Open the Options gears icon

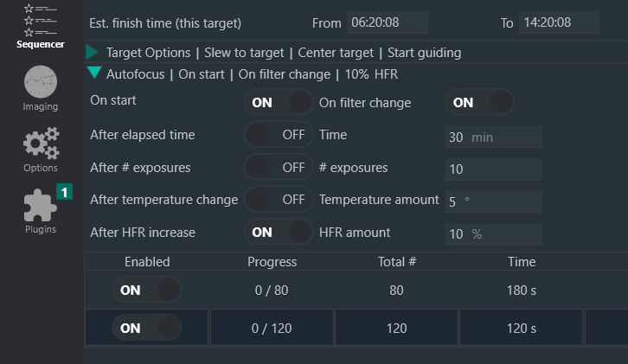click(x=41, y=146)
